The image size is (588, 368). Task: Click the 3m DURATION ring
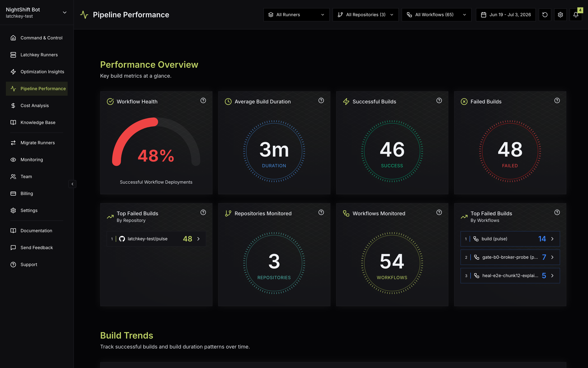274,151
